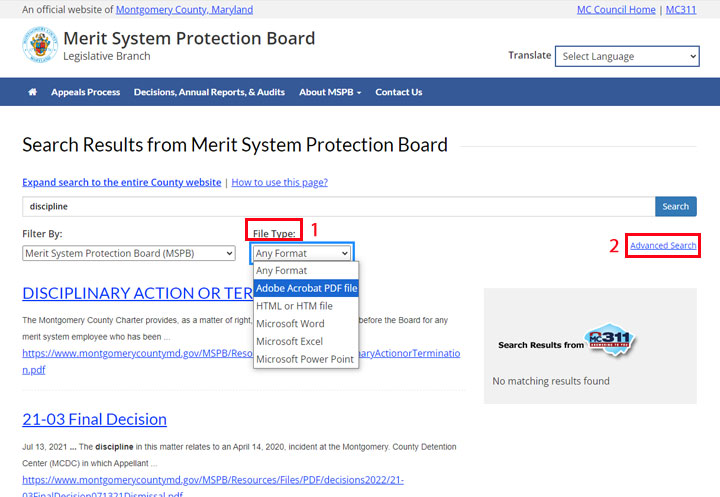Click Expand search to entire County website
Image resolution: width=720 pixels, height=497 pixels.
[x=121, y=183]
